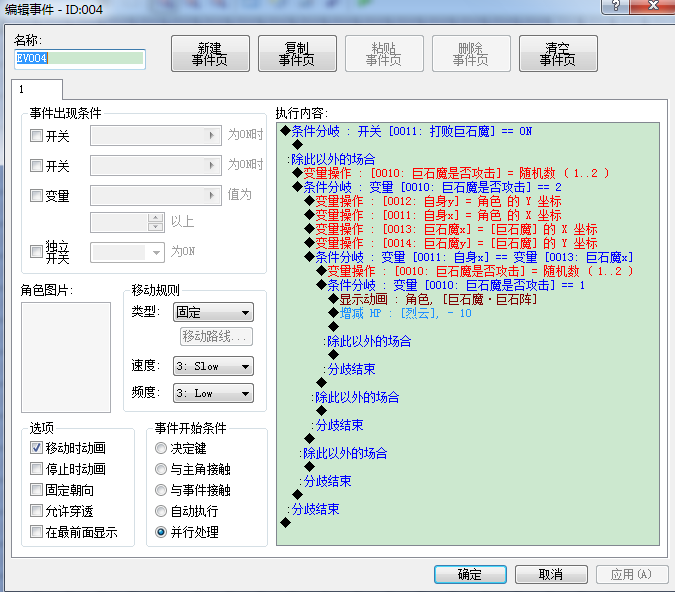Enable the 独立开关 condition checkbox
Viewport: 675px width, 592px height.
pyautogui.click(x=36, y=251)
